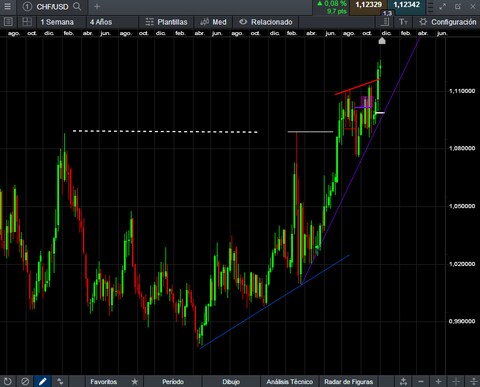Image resolution: width=480 pixels, height=387 pixels.
Task: Expand the Plantillas templates menu
Action: click(x=166, y=22)
